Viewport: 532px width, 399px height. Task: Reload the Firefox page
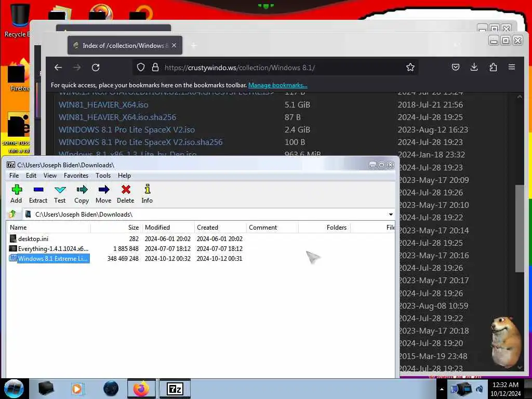pos(96,68)
